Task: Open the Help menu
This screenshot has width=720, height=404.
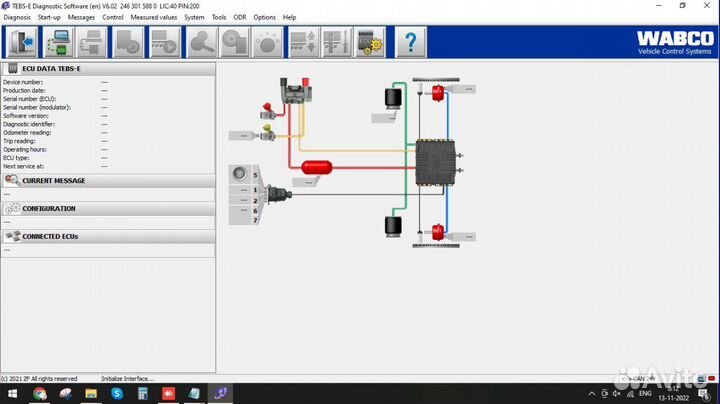Action: (x=289, y=17)
